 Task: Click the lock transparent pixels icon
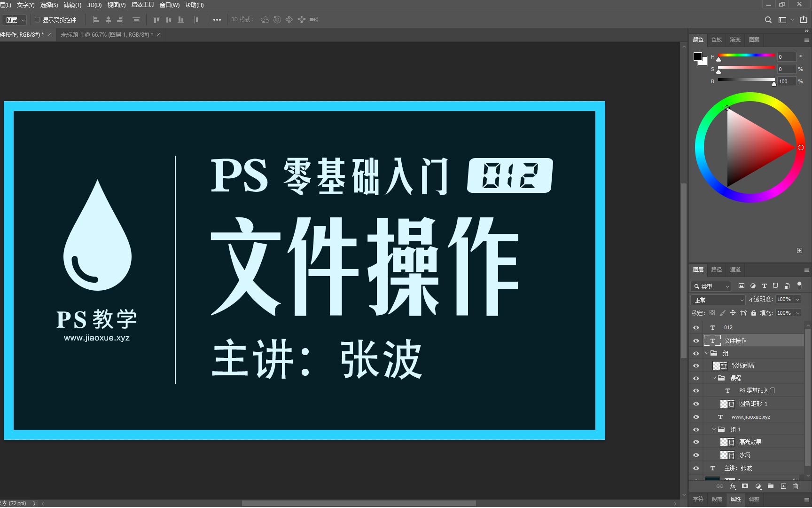point(712,313)
